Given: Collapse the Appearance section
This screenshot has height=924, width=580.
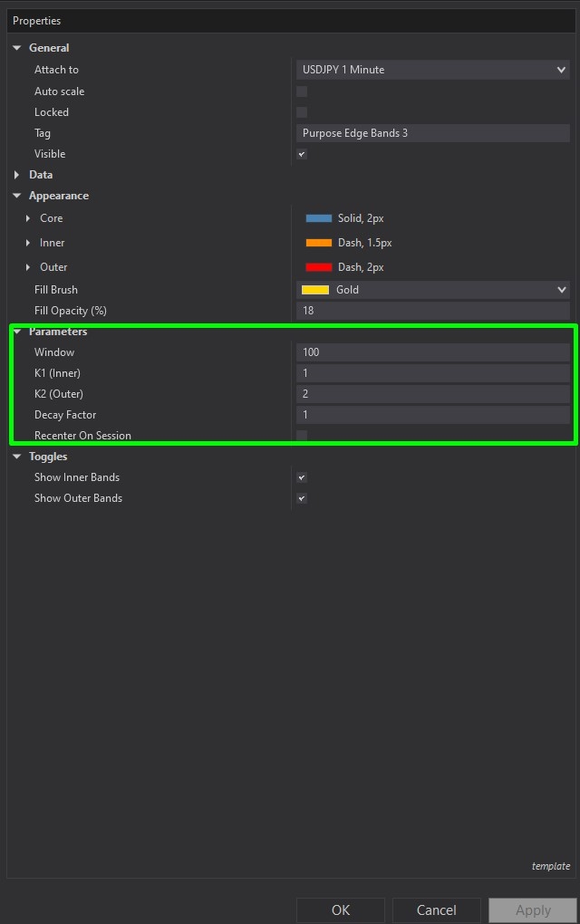Looking at the screenshot, I should [x=16, y=195].
